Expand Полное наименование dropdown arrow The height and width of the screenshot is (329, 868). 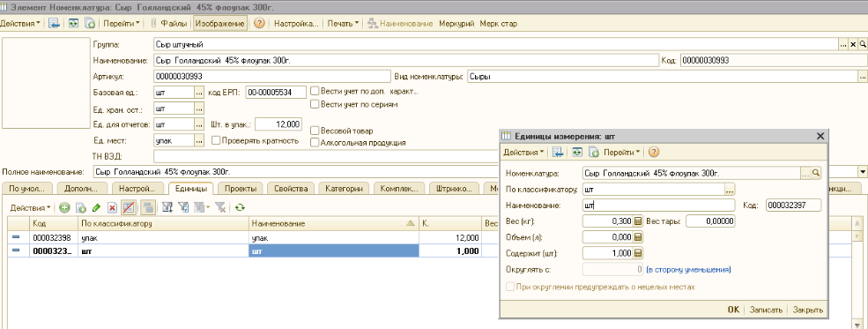862,172
